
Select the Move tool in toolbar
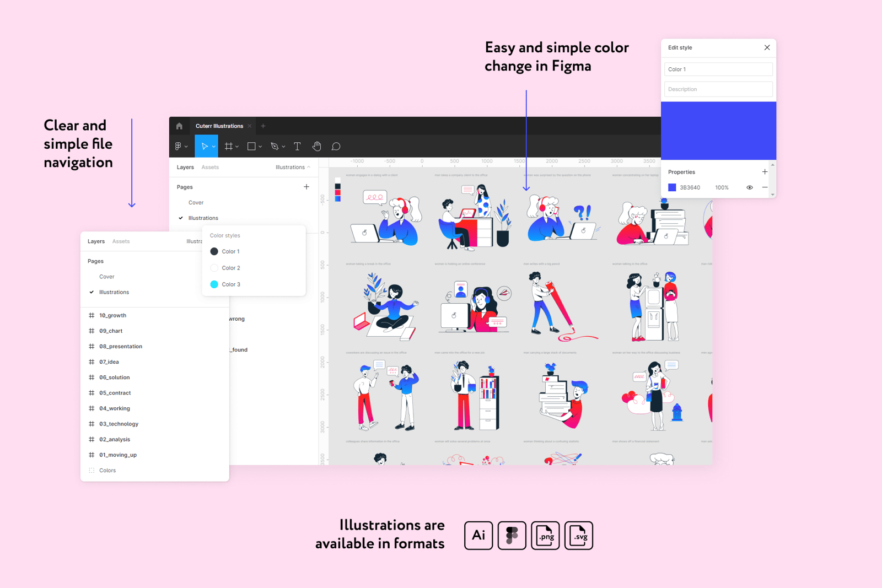point(204,147)
